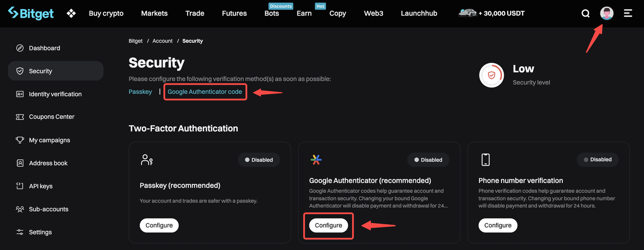Click the Bitget logo
Viewport: 644px width, 250px height.
[x=31, y=13]
